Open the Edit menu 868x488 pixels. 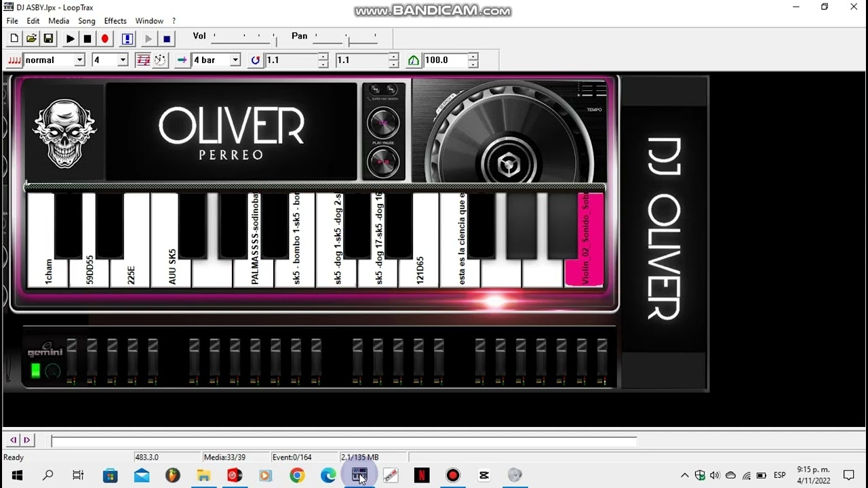(x=33, y=21)
